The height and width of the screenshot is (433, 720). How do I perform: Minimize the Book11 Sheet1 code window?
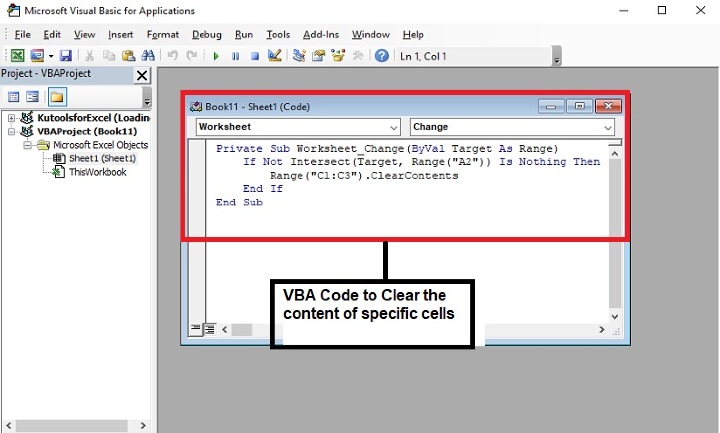[x=551, y=107]
